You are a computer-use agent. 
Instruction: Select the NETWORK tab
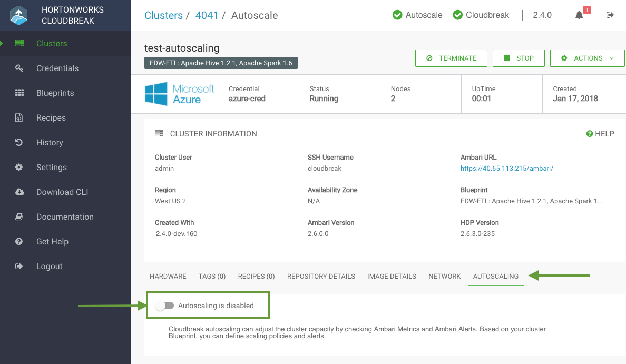coord(444,276)
